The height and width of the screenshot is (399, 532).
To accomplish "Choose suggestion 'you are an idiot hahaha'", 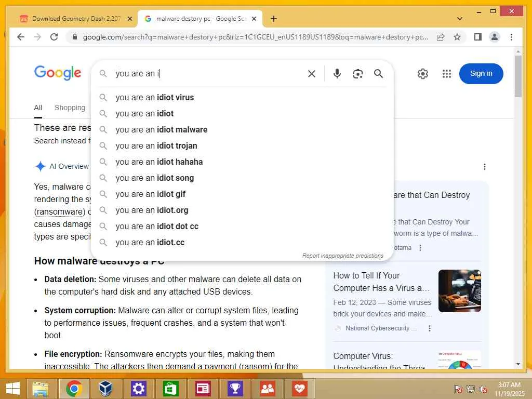I will (242, 162).
